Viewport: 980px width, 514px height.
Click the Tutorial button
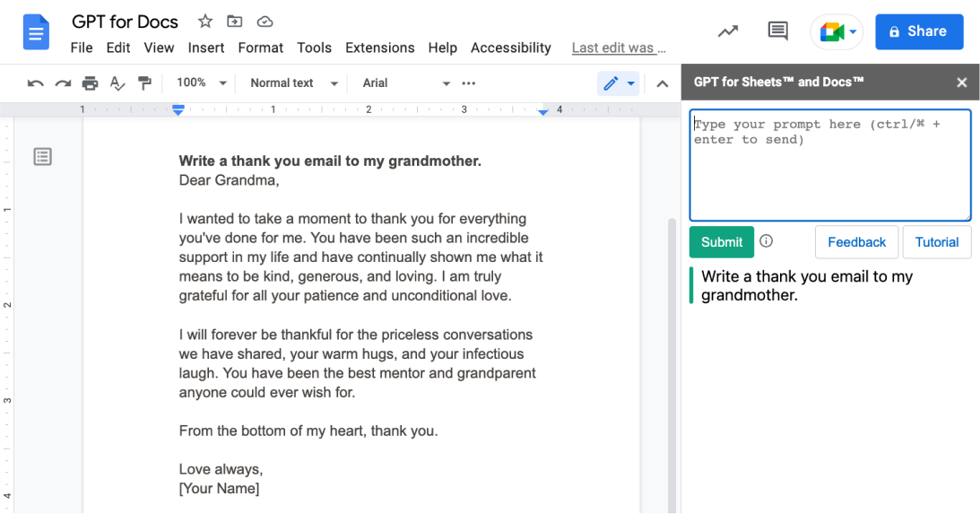(936, 242)
